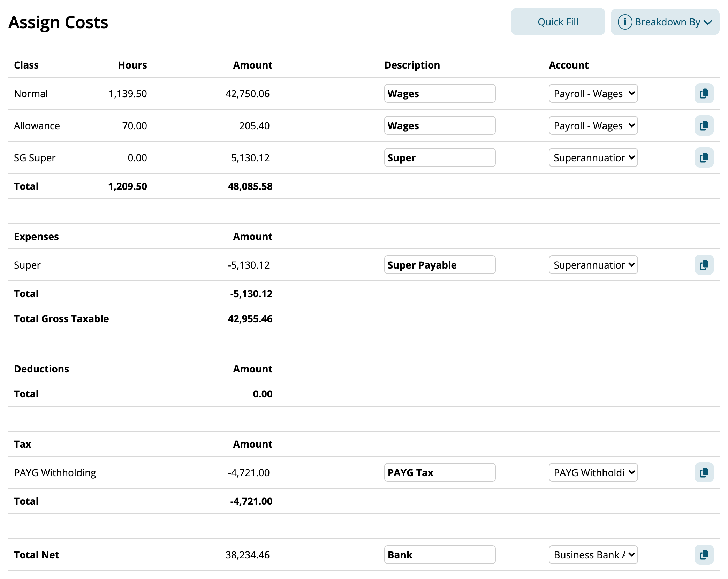728x579 pixels.
Task: Click the info icon in Breakdown By
Action: click(x=625, y=22)
